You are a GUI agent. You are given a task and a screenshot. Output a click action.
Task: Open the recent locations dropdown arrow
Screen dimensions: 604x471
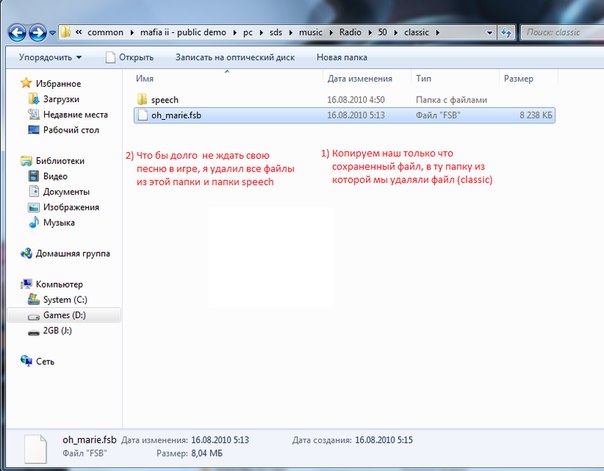[x=50, y=33]
